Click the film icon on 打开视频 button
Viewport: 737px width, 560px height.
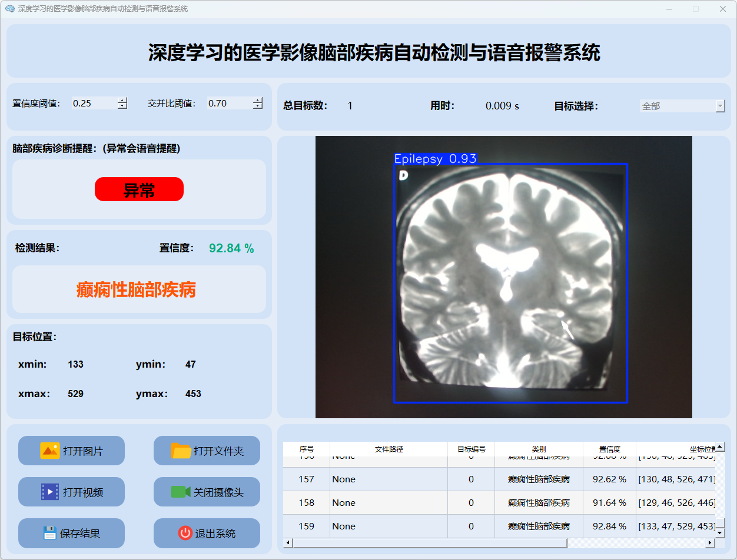coord(50,492)
